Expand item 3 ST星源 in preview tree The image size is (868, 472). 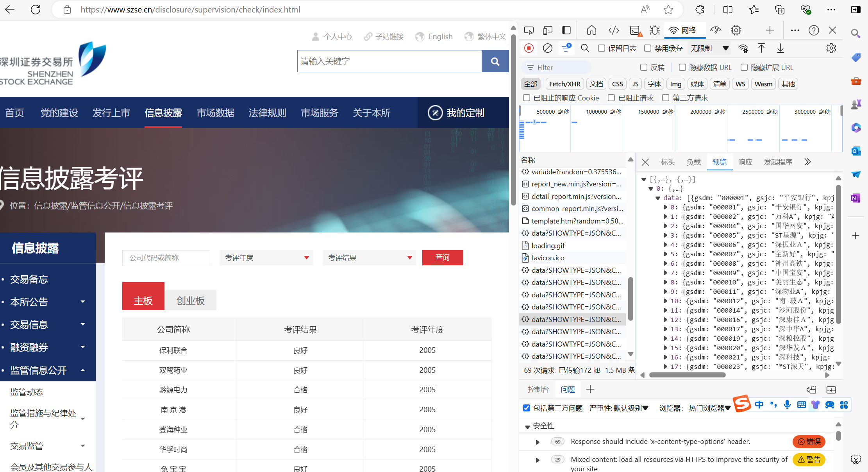tap(665, 235)
